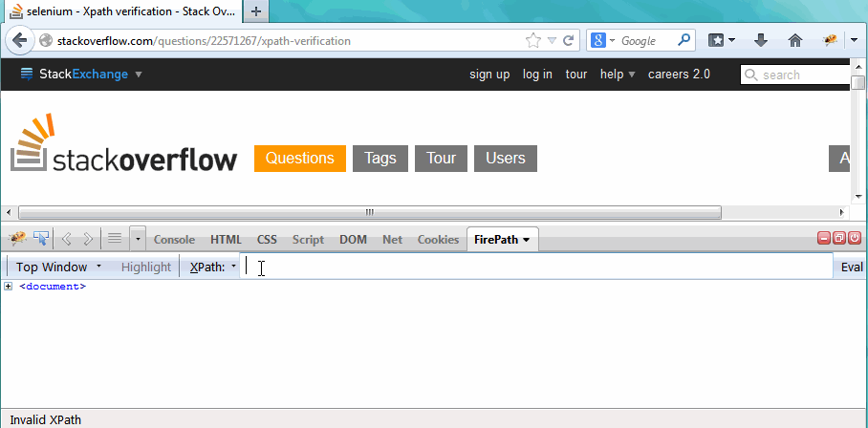Click the Stack Overflow site search box
The image size is (868, 428).
pos(795,75)
